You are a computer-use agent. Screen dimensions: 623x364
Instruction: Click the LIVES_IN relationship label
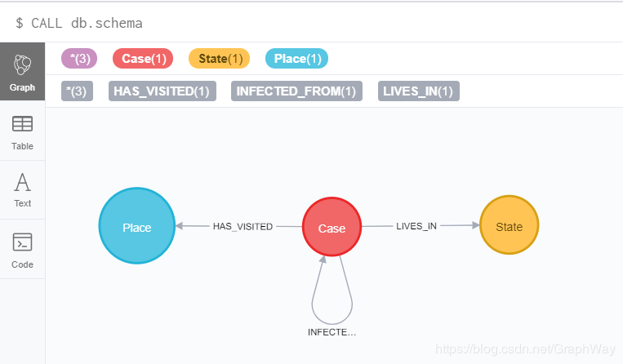[x=416, y=226]
